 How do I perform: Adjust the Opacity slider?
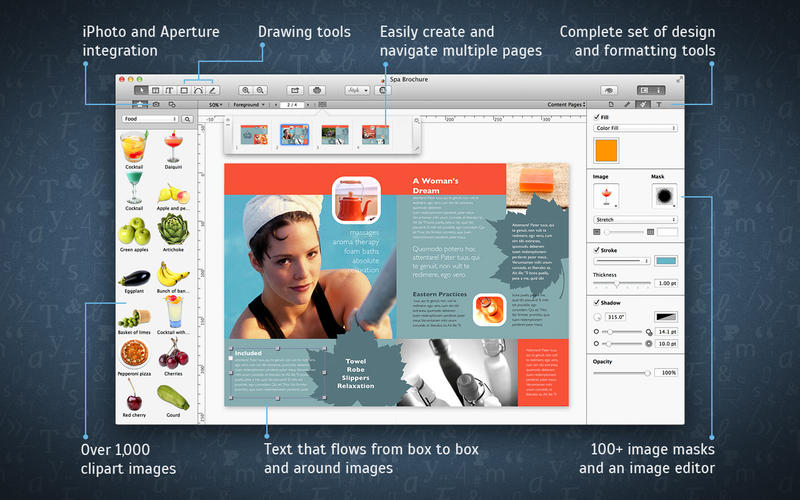(x=622, y=373)
